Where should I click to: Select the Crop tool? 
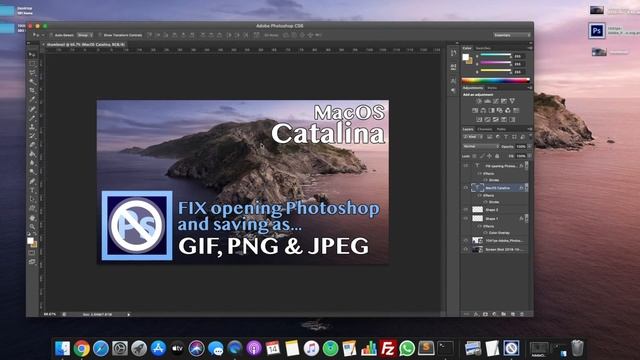click(32, 90)
